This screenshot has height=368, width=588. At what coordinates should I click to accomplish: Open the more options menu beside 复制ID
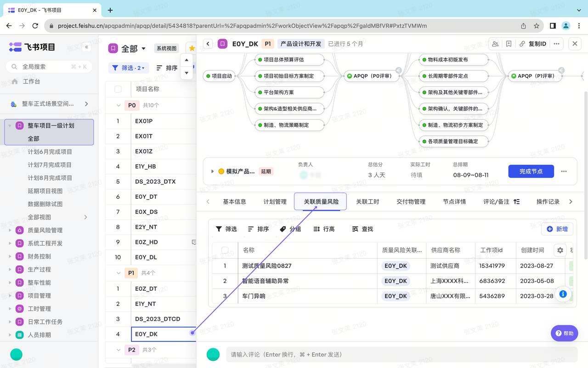557,44
